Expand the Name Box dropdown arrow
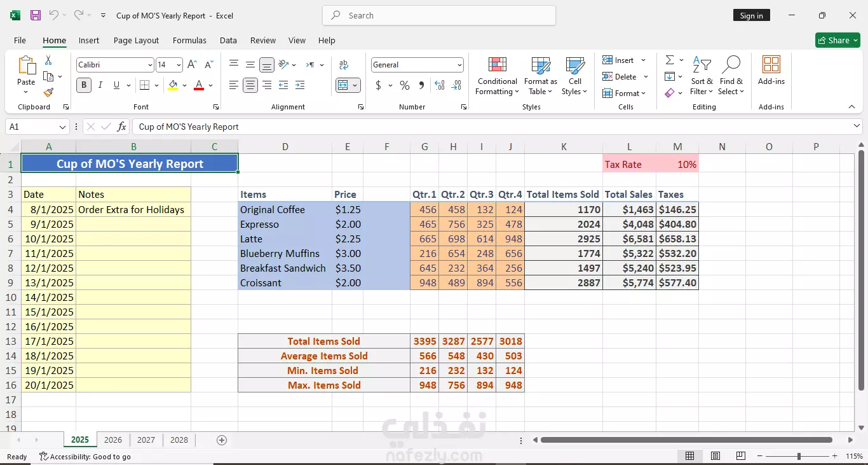 (62, 127)
